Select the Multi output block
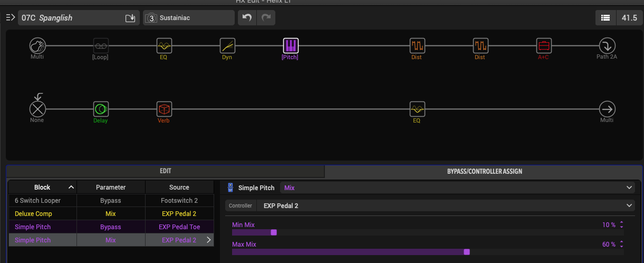This screenshot has width=644, height=263. coord(607,109)
